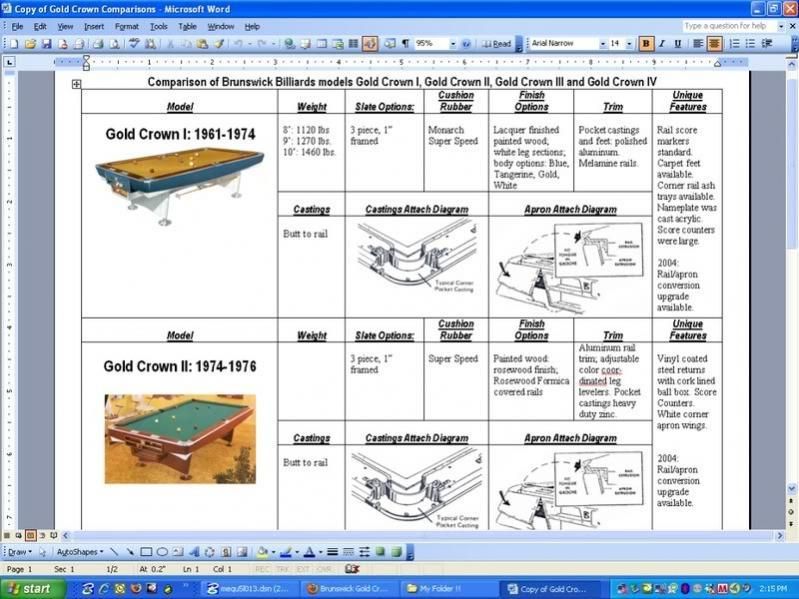Expand the AutoShapes dropdown
This screenshot has width=799, height=599.
point(80,552)
